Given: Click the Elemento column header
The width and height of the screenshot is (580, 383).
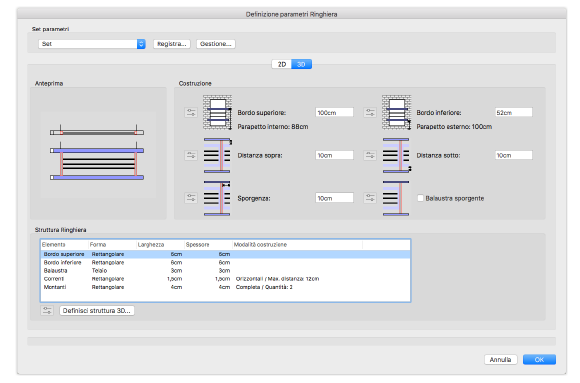Looking at the screenshot, I should [x=64, y=245].
